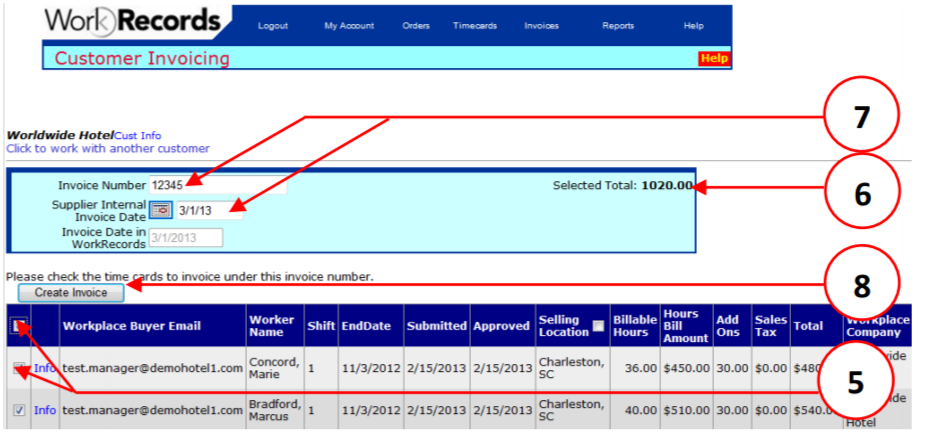Viewport: 935px width, 442px height.
Task: Click the WorkRecords logo
Action: 132,21
